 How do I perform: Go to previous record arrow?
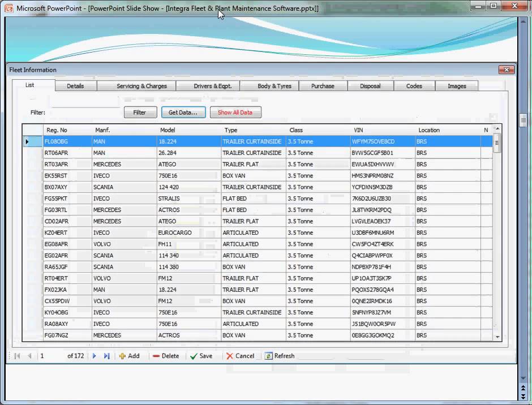click(x=29, y=356)
